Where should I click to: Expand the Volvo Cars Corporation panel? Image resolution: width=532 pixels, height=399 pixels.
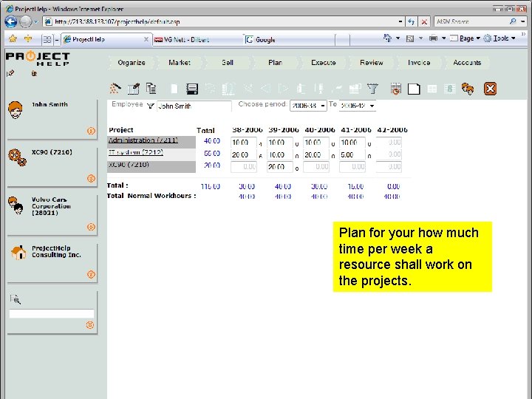tap(91, 227)
